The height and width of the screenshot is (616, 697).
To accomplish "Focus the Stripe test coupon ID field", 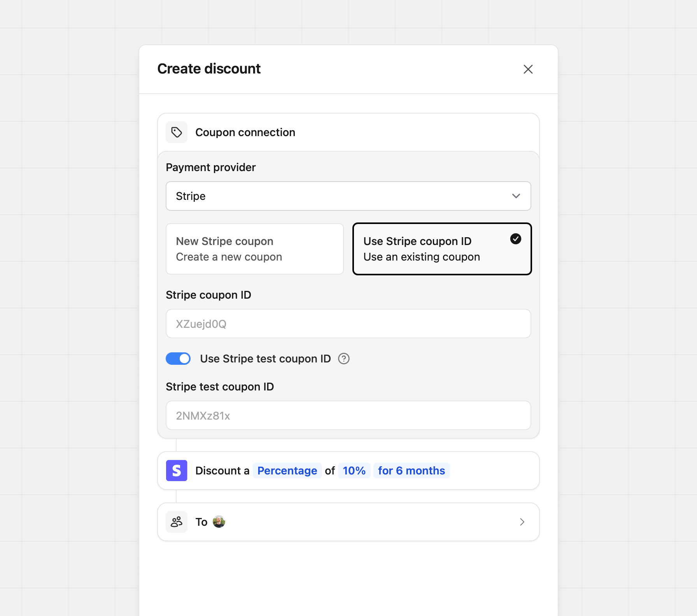I will coord(348,415).
